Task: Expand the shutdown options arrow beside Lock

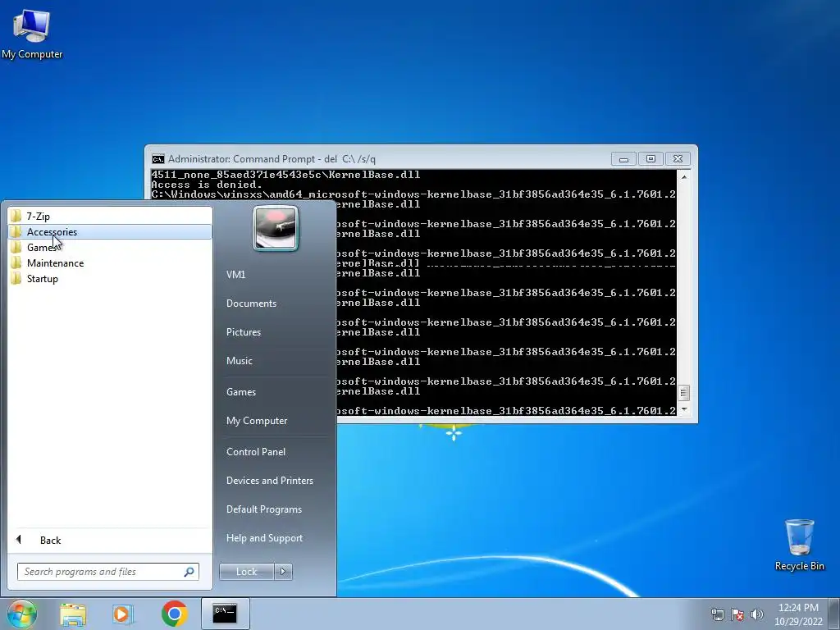Action: tap(283, 572)
